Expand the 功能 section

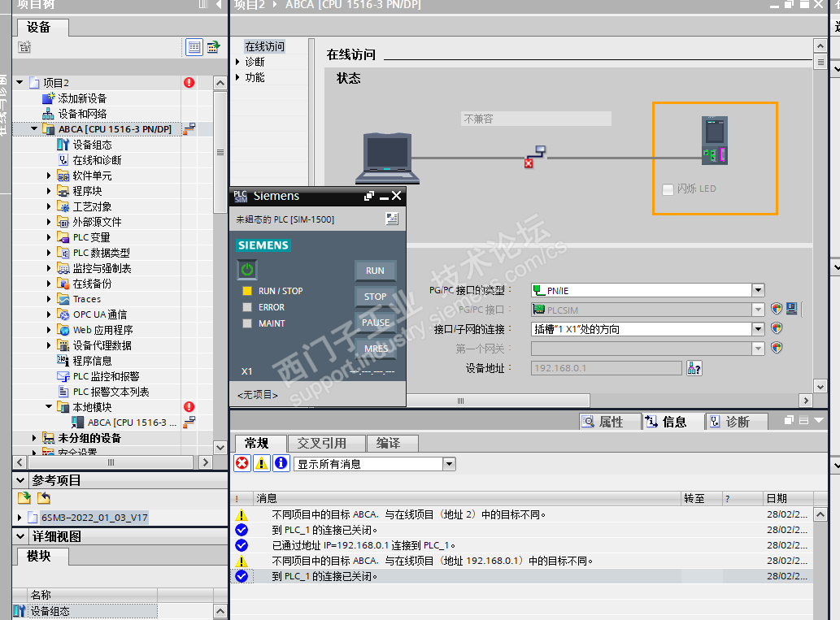pyautogui.click(x=238, y=78)
